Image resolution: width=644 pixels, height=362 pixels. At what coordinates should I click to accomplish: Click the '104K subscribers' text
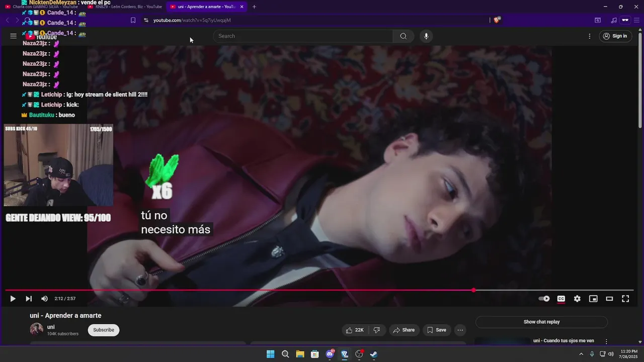click(63, 334)
